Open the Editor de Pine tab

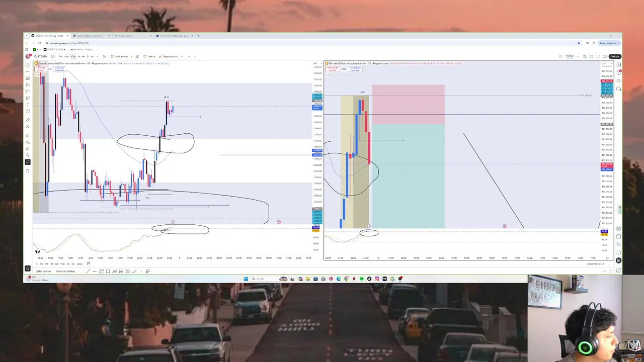tap(43, 271)
